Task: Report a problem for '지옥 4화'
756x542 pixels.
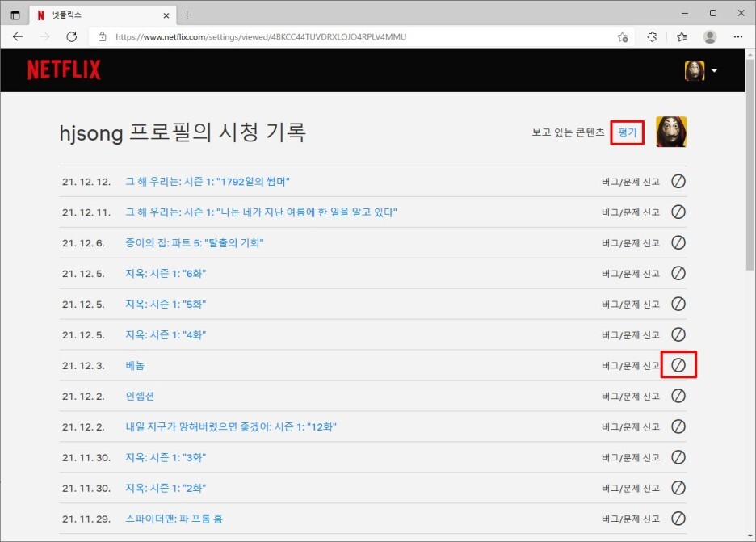Action: (x=631, y=334)
